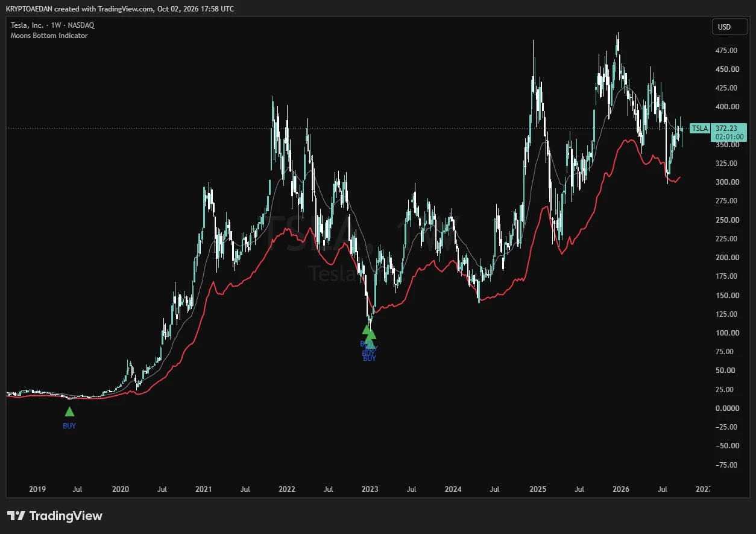This screenshot has height=534, width=756.
Task: Click the Moons Bottom indicator legend
Action: point(49,36)
